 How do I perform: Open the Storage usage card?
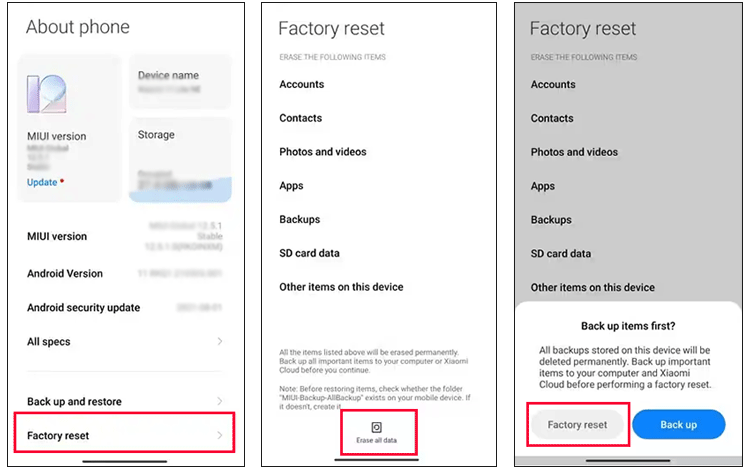[180, 160]
